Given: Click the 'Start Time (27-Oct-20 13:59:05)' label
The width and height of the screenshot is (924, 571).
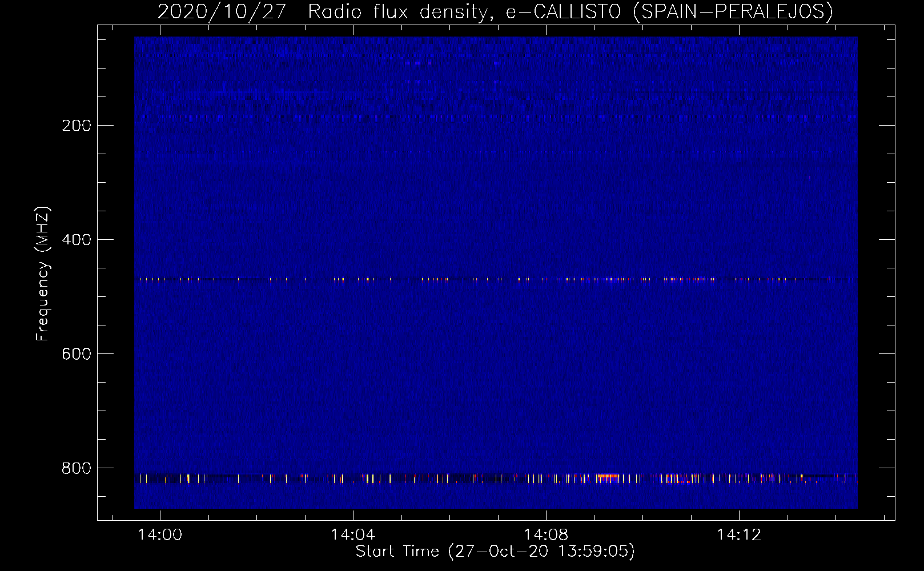Looking at the screenshot, I should 495,551.
